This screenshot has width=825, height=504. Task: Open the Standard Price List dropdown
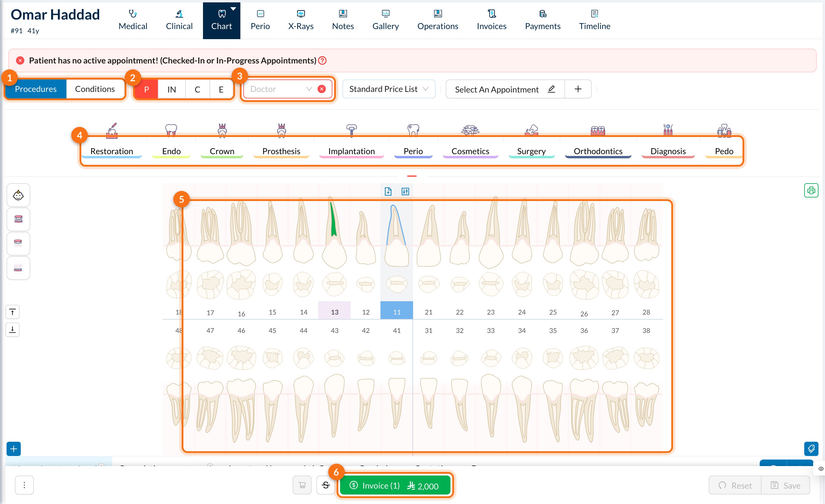point(389,89)
